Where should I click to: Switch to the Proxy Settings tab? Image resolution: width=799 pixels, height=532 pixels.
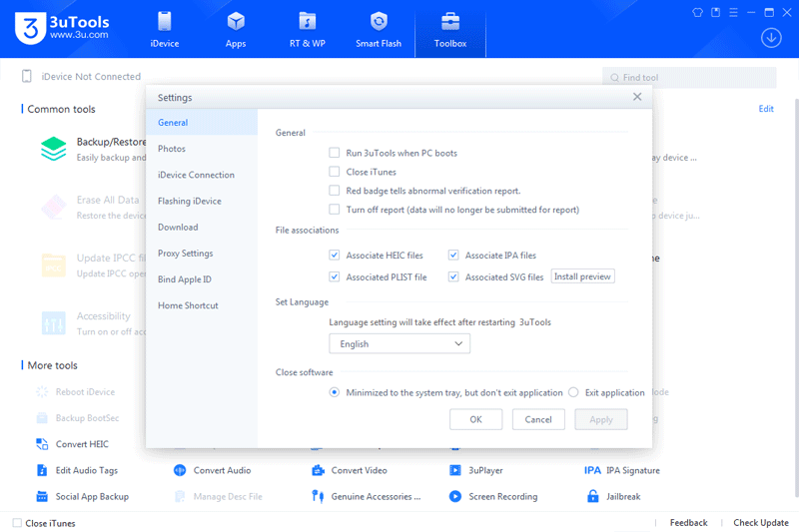186,254
